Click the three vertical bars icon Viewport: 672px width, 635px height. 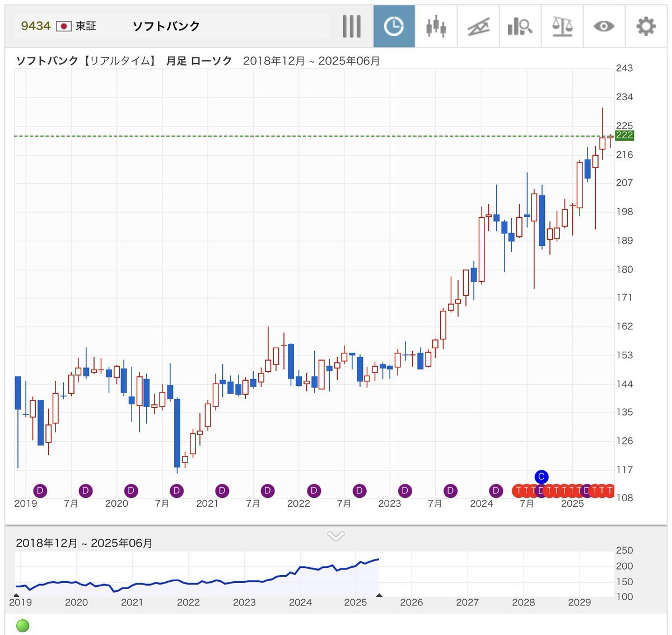click(x=352, y=26)
